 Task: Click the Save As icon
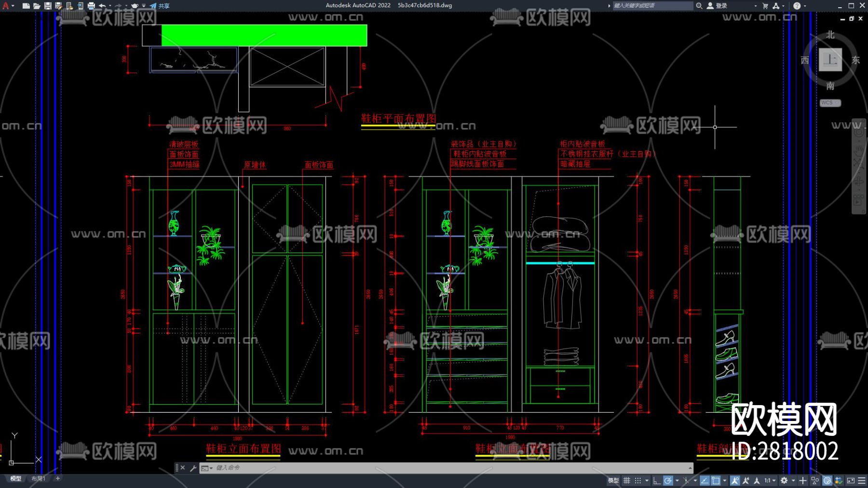point(58,6)
